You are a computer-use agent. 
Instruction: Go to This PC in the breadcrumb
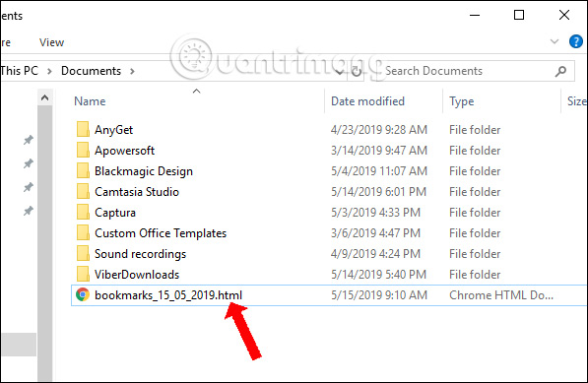click(x=20, y=71)
